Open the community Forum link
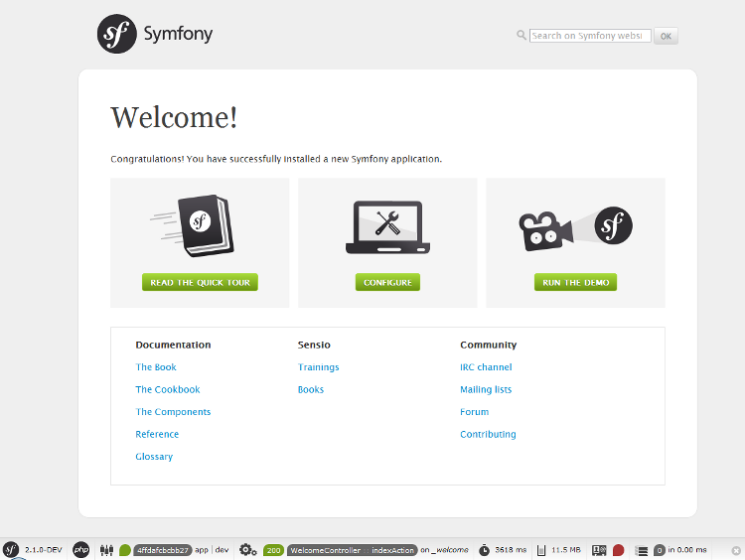Screen dimensions: 745x560 (474, 412)
